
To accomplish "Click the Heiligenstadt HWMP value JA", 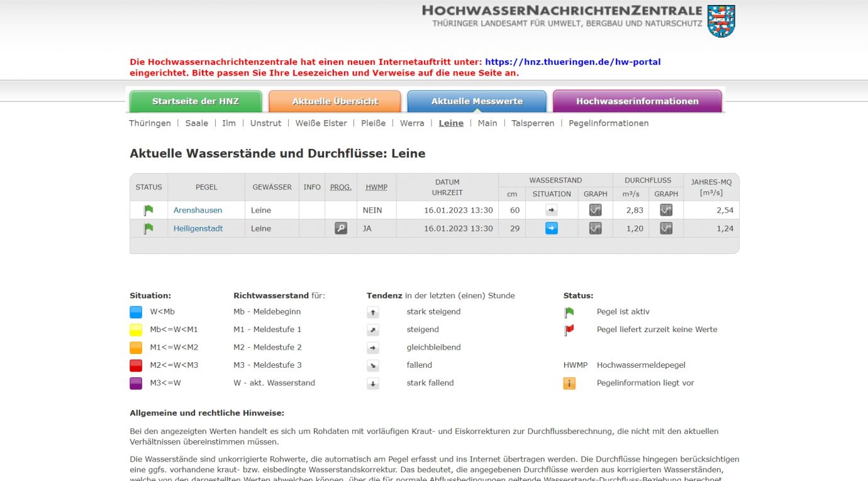I will (x=367, y=228).
